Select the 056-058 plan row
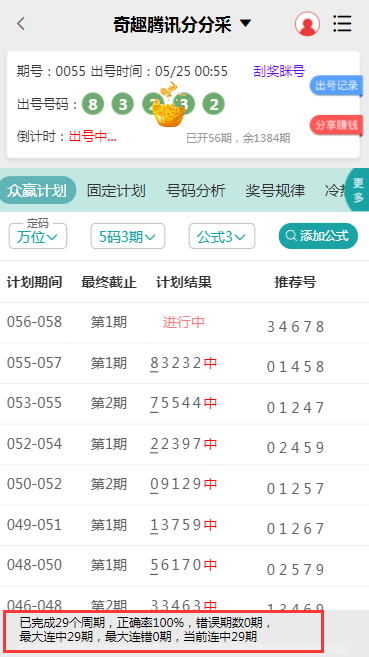This screenshot has width=369, height=657. click(184, 323)
